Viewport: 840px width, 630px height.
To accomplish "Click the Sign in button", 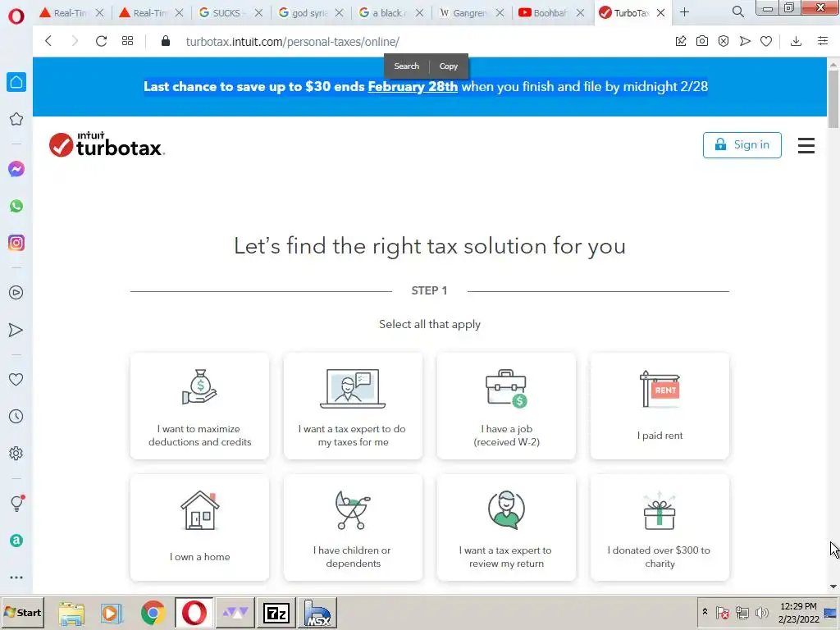I will tap(742, 145).
